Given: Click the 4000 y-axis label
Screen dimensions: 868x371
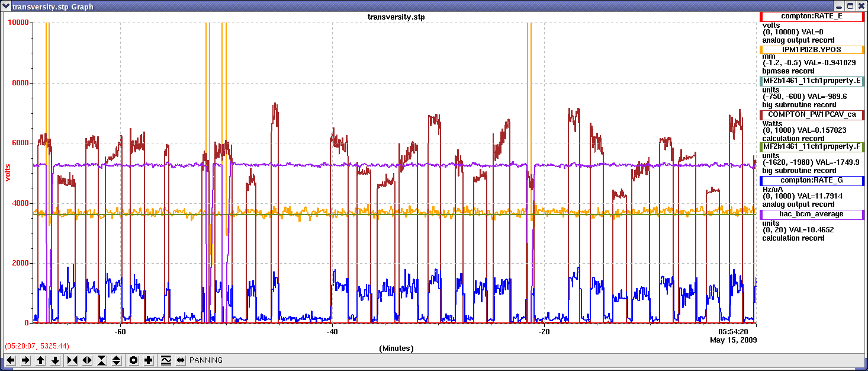Looking at the screenshot, I should coord(21,203).
